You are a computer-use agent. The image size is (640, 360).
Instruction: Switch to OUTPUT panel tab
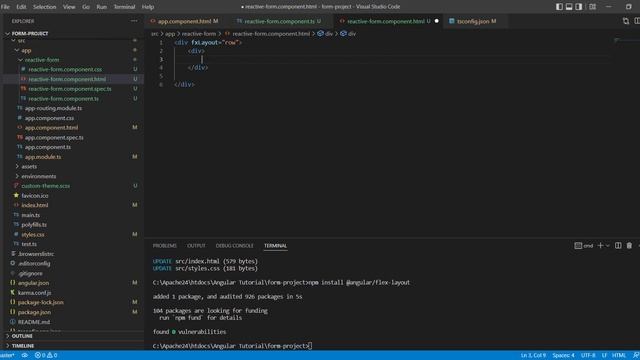[196, 246]
